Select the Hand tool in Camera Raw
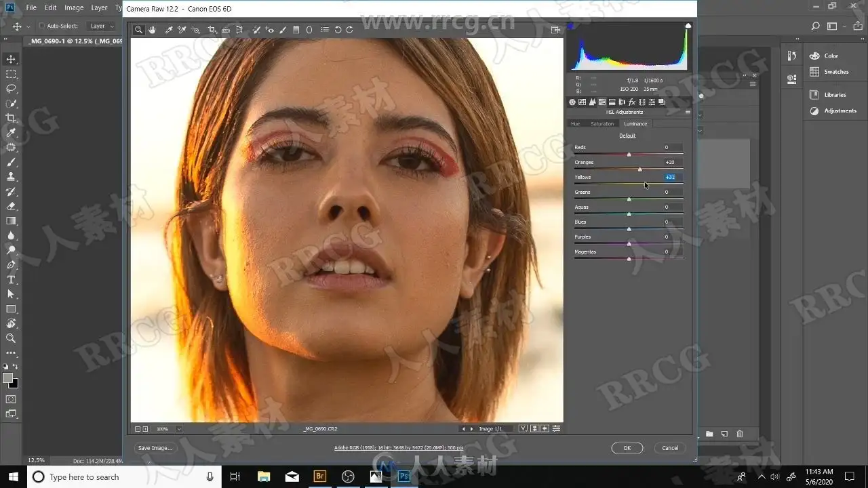 (x=152, y=30)
